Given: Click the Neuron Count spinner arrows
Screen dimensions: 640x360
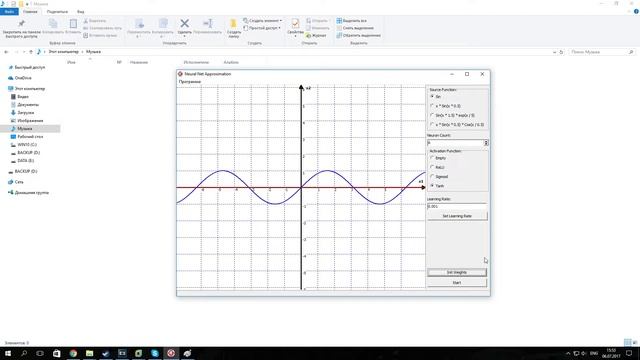Looking at the screenshot, I should click(486, 143).
